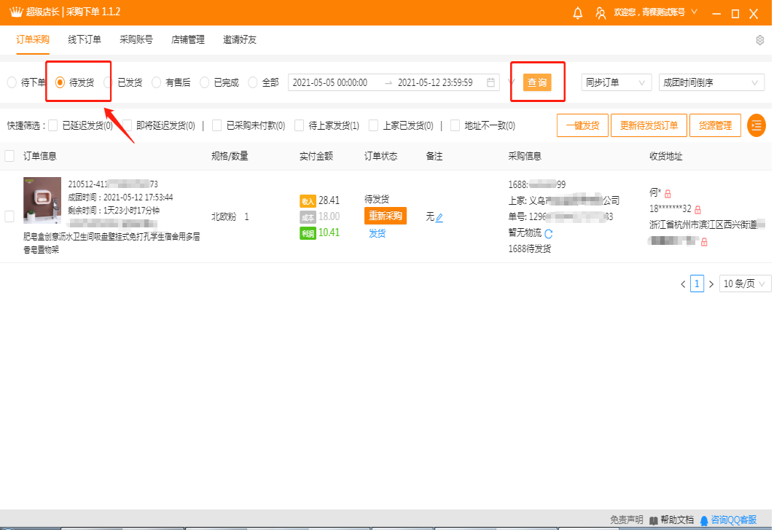
Task: Check the 待上家发货(1) filter
Action: [x=299, y=126]
